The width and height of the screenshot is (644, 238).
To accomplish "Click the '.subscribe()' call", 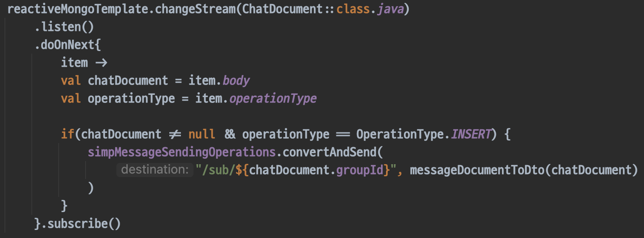I will coord(81,223).
